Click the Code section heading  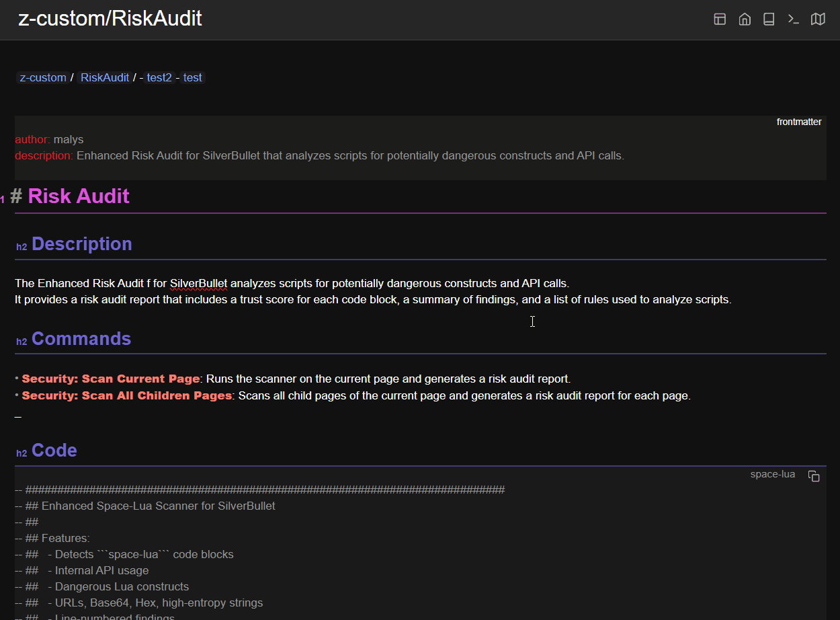(54, 451)
